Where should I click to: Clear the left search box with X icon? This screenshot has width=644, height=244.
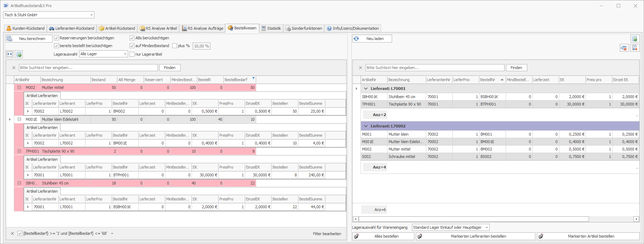point(14,68)
